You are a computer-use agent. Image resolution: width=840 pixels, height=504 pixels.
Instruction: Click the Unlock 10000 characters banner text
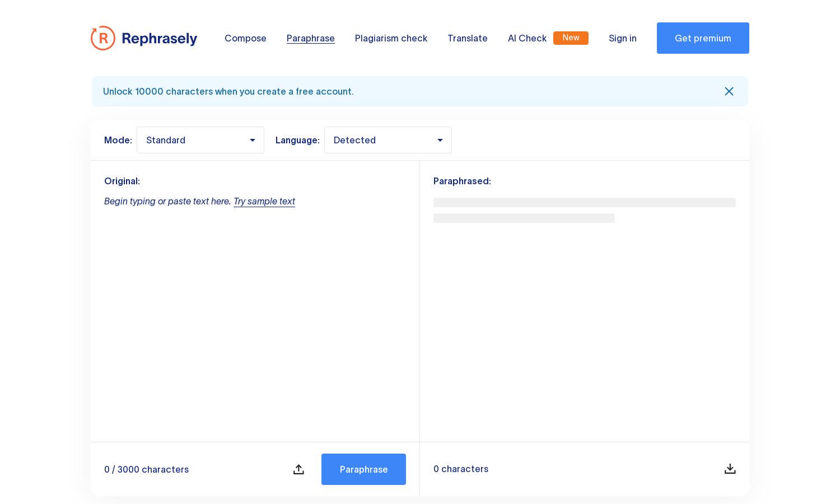(x=228, y=91)
